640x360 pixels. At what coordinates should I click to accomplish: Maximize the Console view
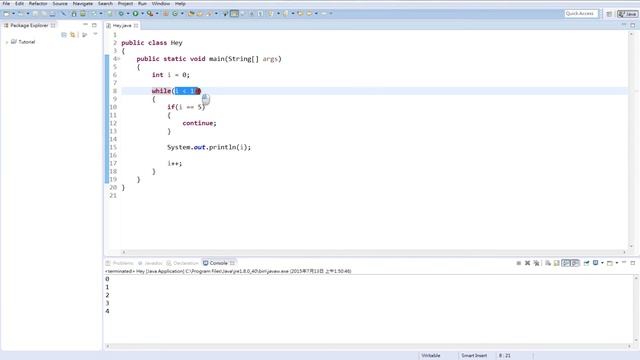click(633, 263)
